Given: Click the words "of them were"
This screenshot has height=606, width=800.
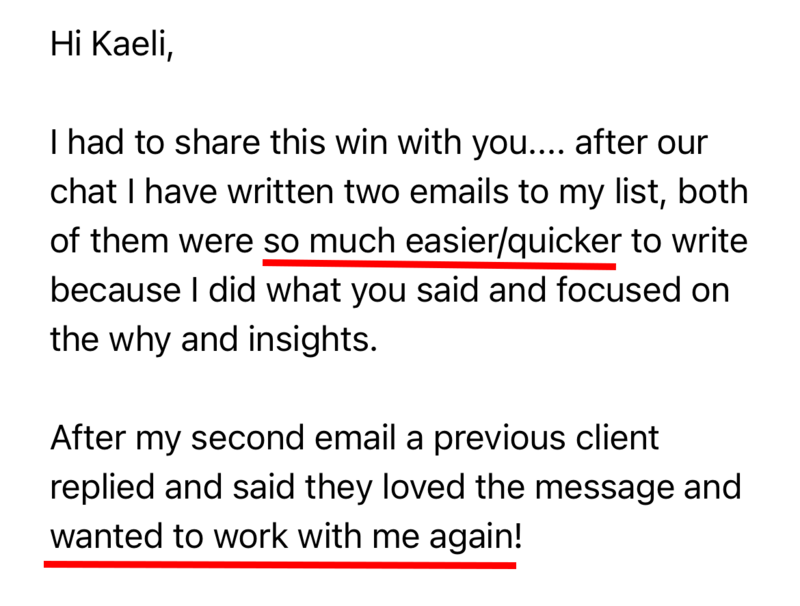Looking at the screenshot, I should point(152,241).
